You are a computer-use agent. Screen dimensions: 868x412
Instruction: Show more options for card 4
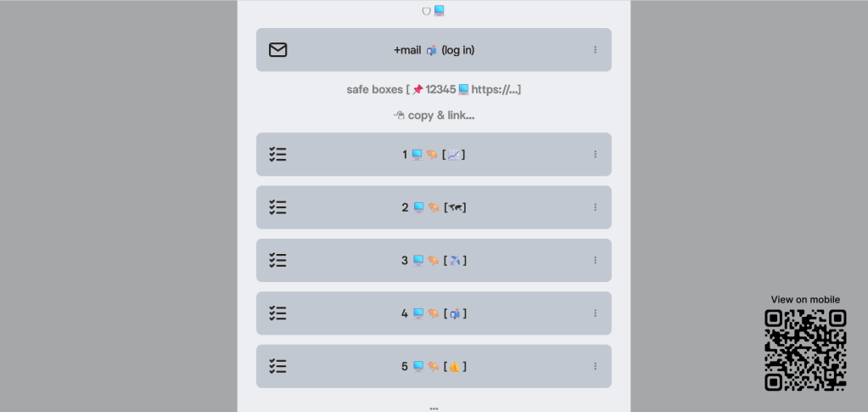coord(595,313)
